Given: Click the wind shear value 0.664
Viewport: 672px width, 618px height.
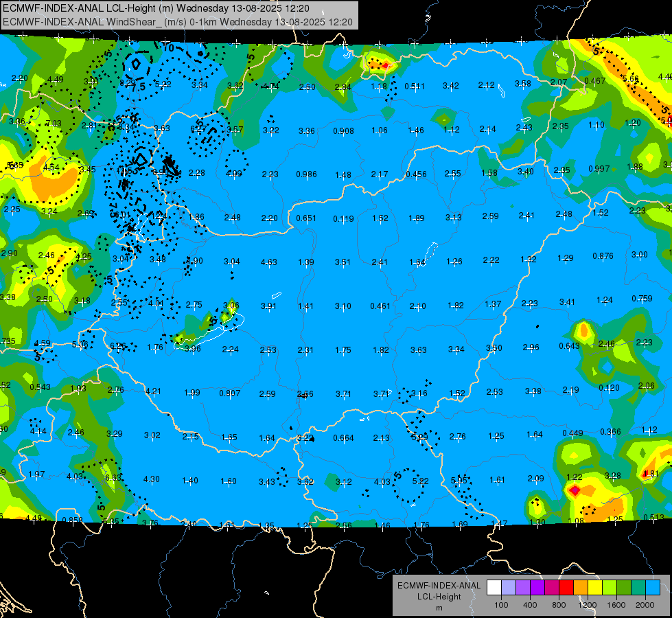Looking at the screenshot, I should 344,438.
